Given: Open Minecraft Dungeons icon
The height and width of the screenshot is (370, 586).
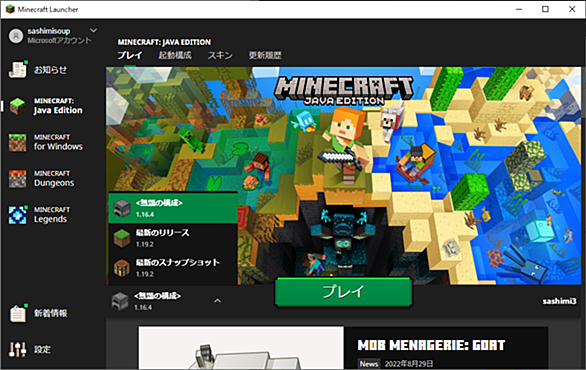Looking at the screenshot, I should (x=18, y=179).
